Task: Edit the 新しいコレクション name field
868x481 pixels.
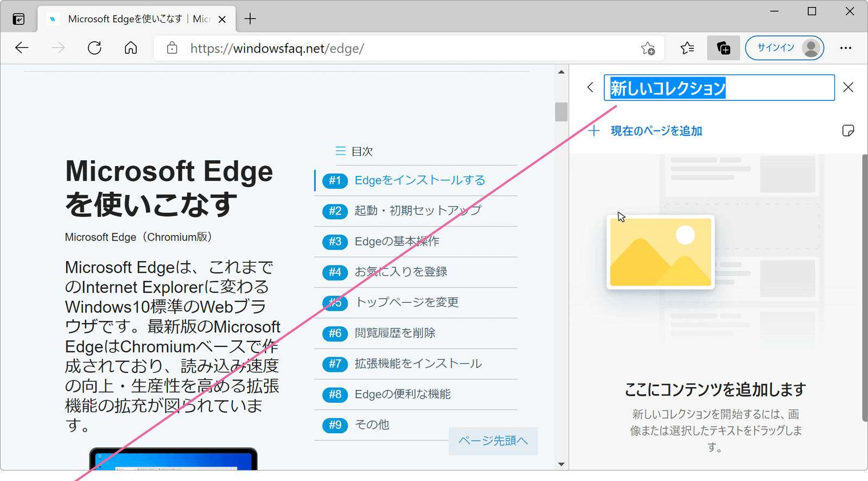Action: [719, 87]
